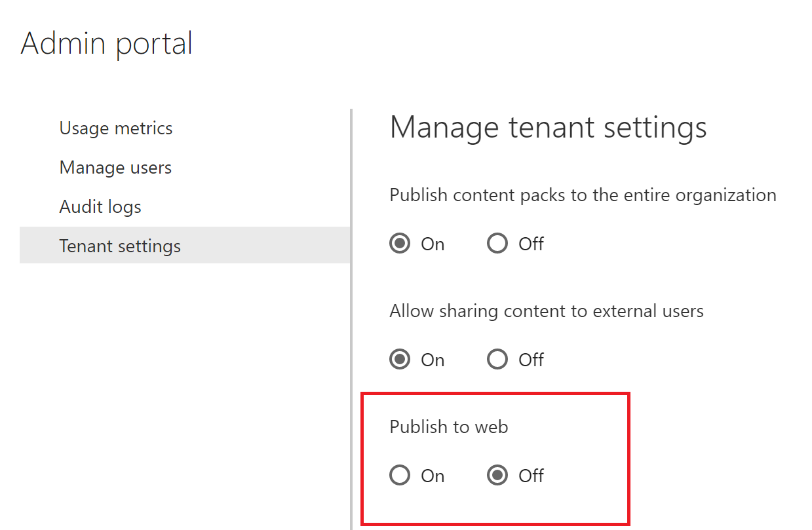Click the 'Publish to web' setting label

tap(449, 427)
